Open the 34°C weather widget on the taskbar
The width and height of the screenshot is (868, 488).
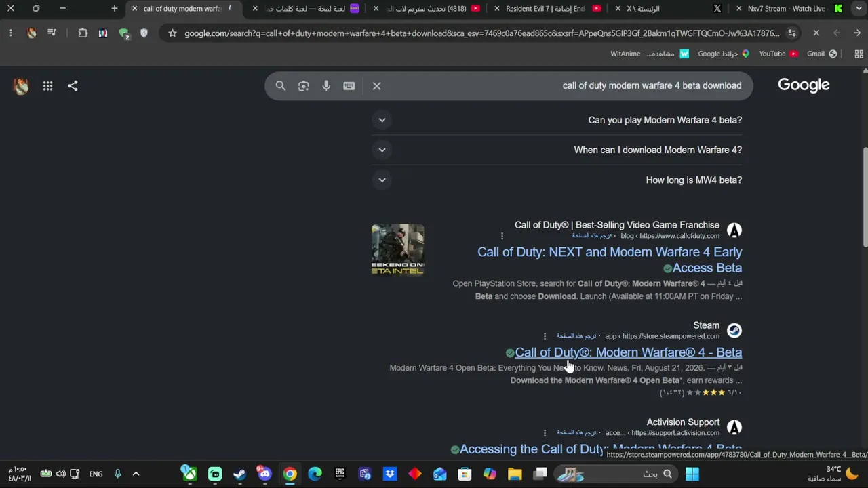point(833,474)
